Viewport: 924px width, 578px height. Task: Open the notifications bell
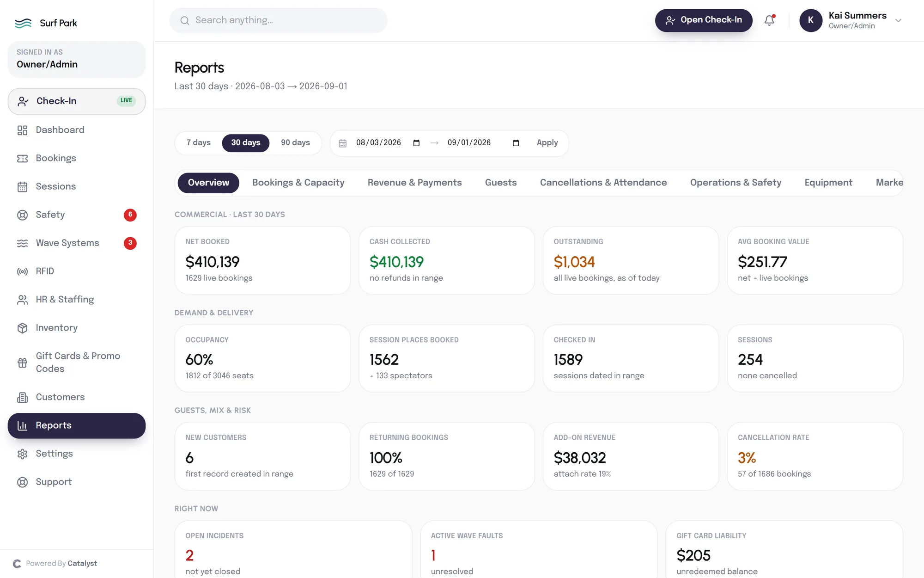(769, 20)
